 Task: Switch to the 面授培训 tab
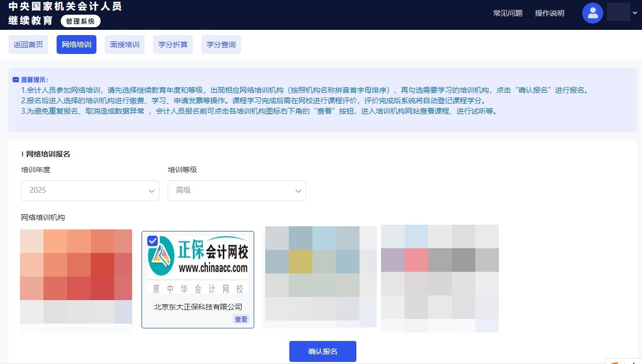click(124, 45)
